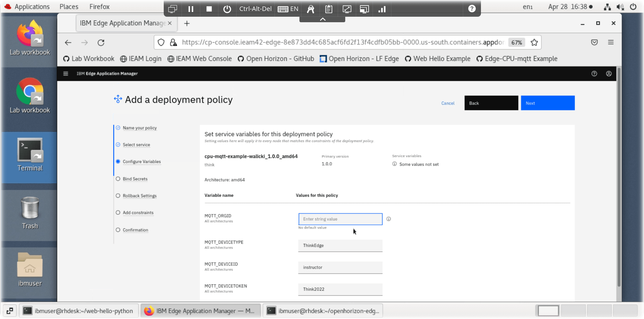Open the Firefox menu in top bar
Viewport: 644px width, 319px height.
click(x=99, y=6)
